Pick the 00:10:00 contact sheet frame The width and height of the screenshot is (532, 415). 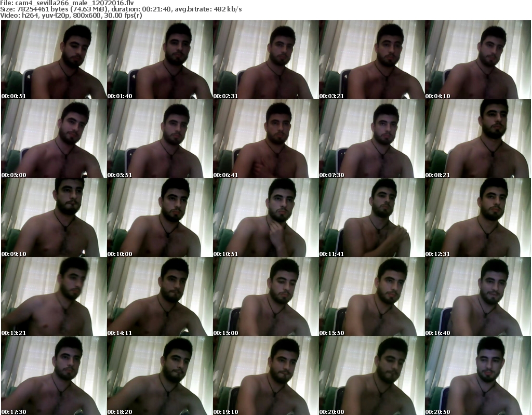(x=160, y=218)
